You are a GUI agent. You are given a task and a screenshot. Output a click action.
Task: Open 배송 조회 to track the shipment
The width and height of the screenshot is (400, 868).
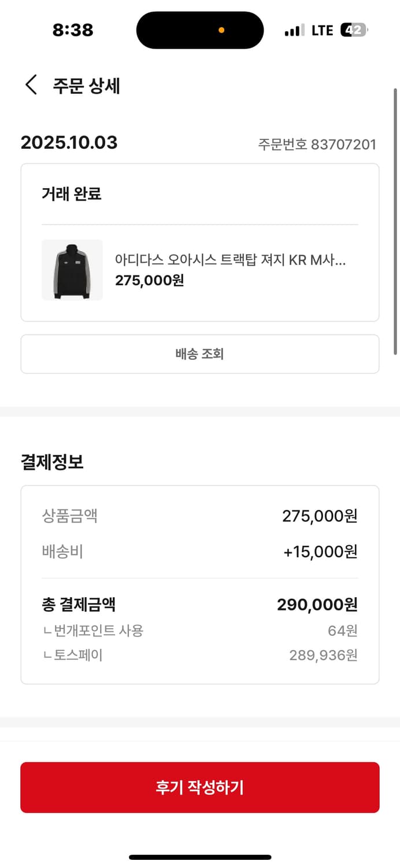200,354
